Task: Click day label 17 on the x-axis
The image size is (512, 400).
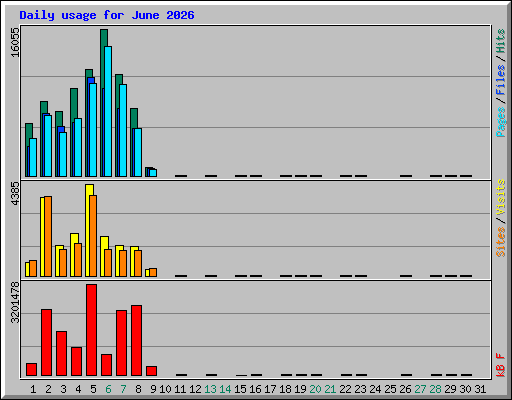Action: tap(270, 389)
